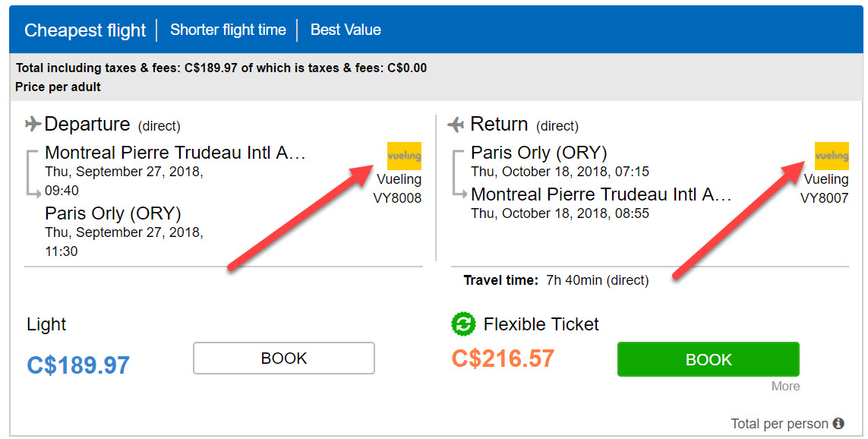This screenshot has width=868, height=439.
Task: Click the departure airplane icon
Action: [x=33, y=124]
